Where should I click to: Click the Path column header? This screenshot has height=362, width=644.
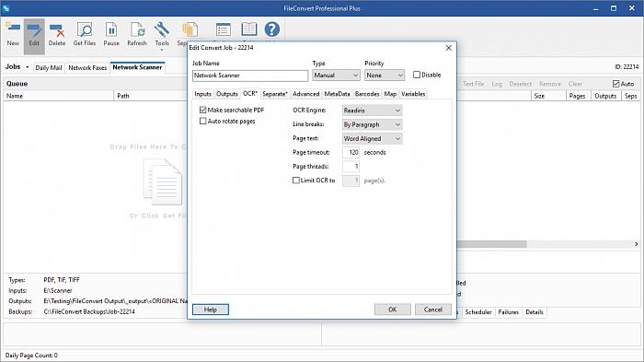pyautogui.click(x=150, y=96)
